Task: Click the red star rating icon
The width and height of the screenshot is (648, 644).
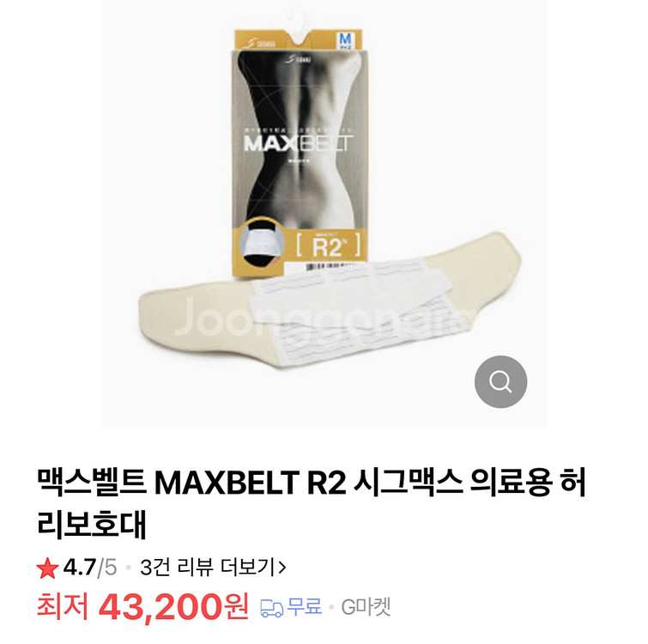Action: [47, 568]
